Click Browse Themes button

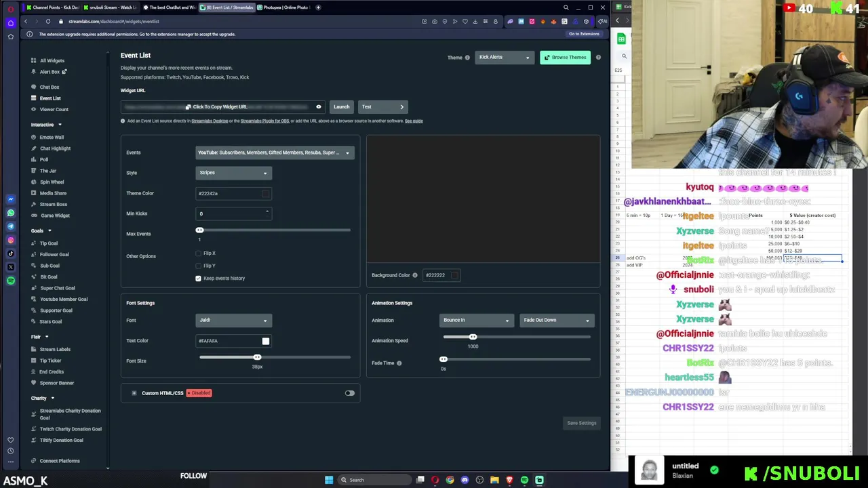click(x=565, y=58)
